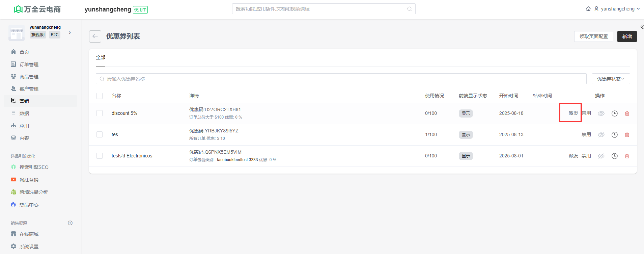Open the 优惠券状态 status dropdown

click(610, 79)
